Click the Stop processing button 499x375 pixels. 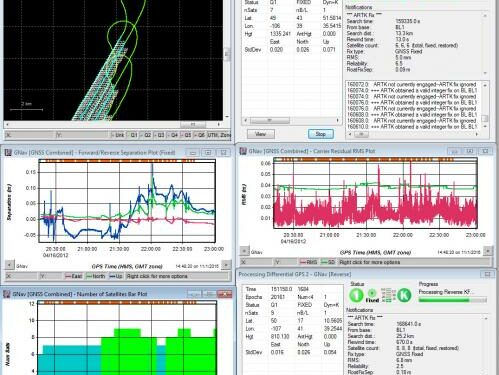tap(320, 134)
